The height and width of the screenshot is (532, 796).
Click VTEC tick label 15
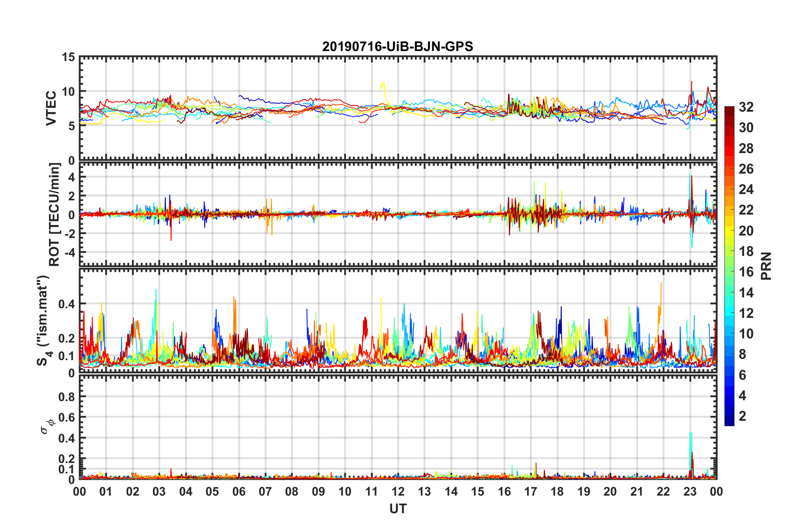(68, 57)
